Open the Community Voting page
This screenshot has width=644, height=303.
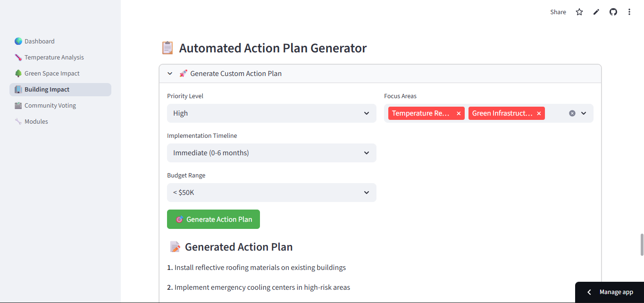[x=50, y=106]
